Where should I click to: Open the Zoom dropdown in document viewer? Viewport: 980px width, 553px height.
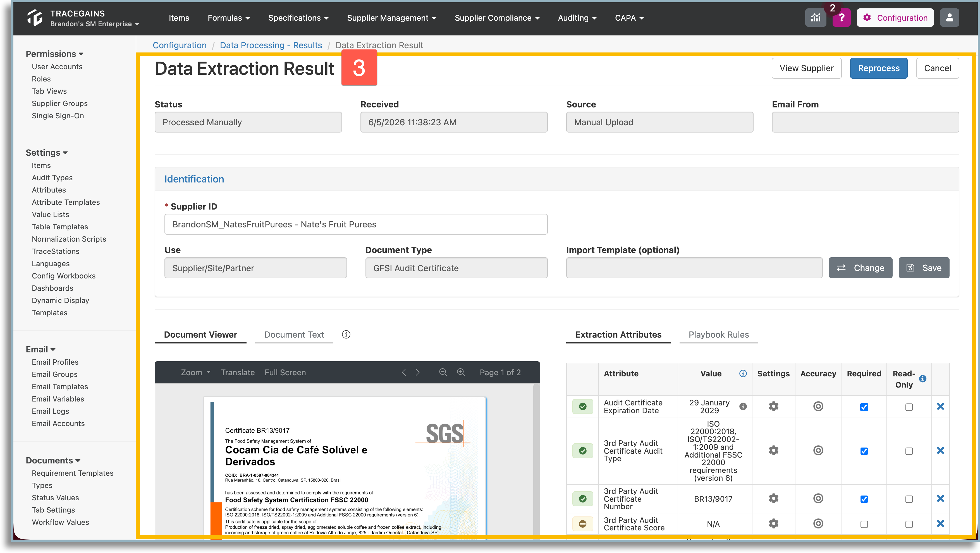pyautogui.click(x=195, y=372)
